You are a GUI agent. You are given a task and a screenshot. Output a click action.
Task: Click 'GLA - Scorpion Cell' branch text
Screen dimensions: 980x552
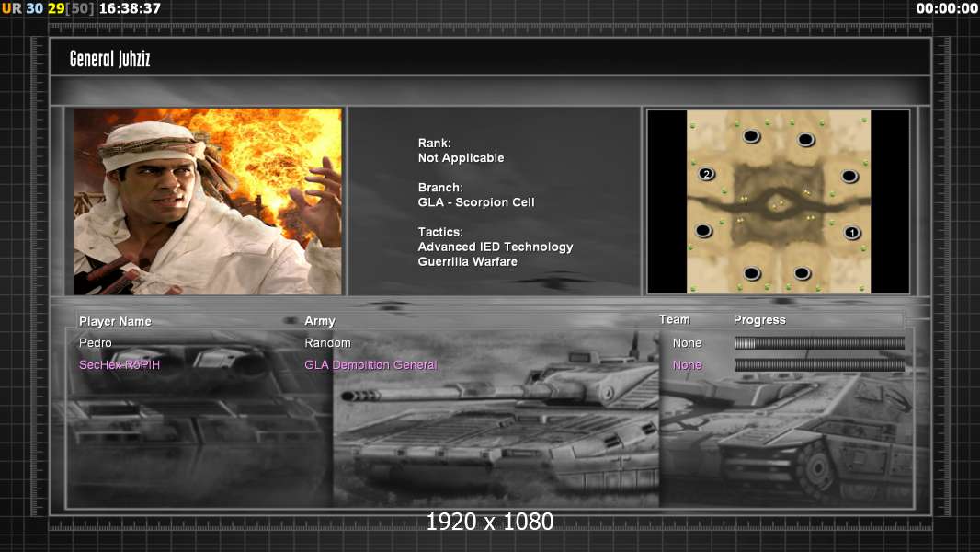point(476,202)
